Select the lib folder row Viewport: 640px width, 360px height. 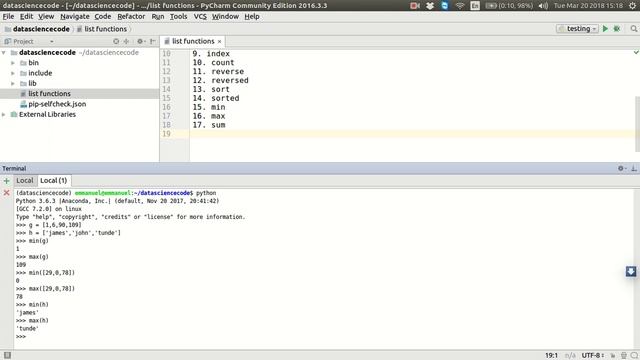(80, 83)
